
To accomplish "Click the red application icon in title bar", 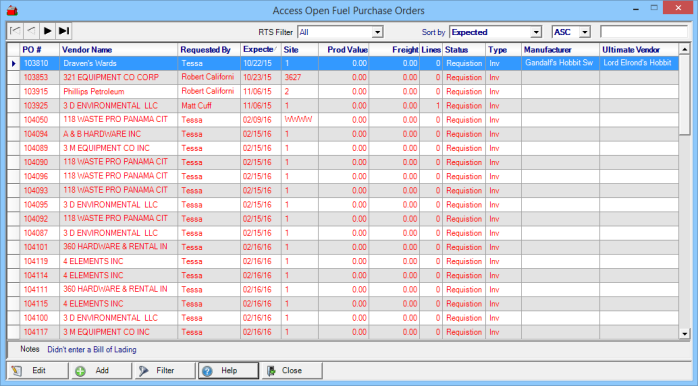I will [x=12, y=10].
